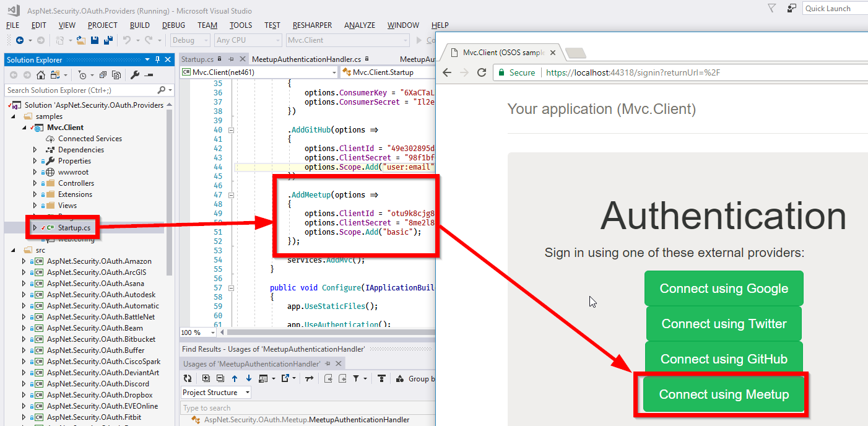This screenshot has width=868, height=426.
Task: Click Pending Changes Filter clock icon
Action: point(82,75)
